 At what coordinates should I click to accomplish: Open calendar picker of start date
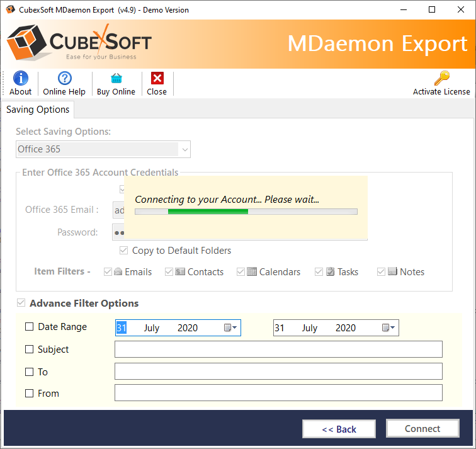coord(230,328)
